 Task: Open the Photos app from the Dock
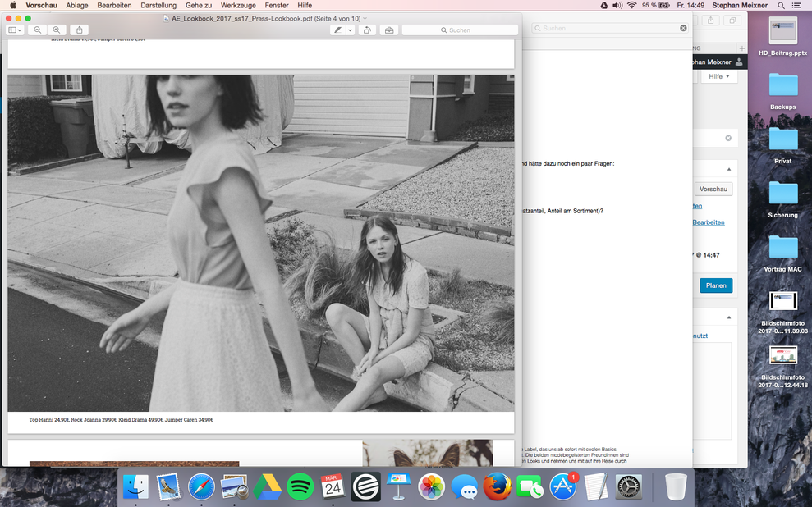click(431, 487)
